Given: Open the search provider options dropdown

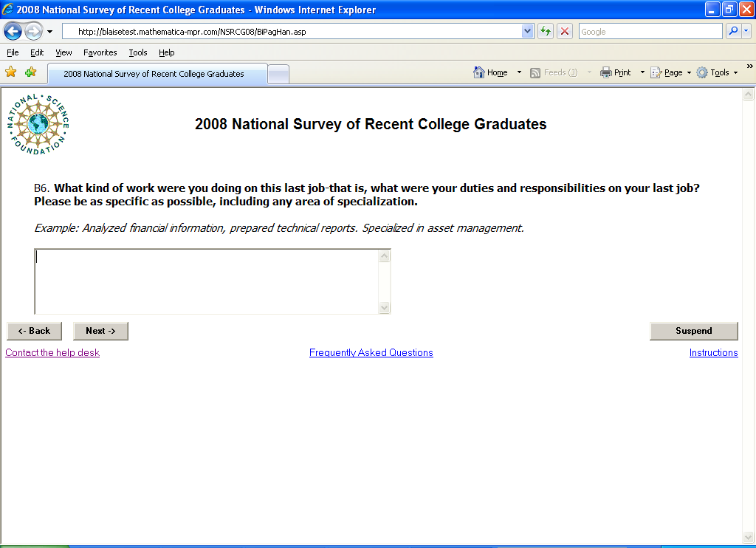Looking at the screenshot, I should 746,32.
